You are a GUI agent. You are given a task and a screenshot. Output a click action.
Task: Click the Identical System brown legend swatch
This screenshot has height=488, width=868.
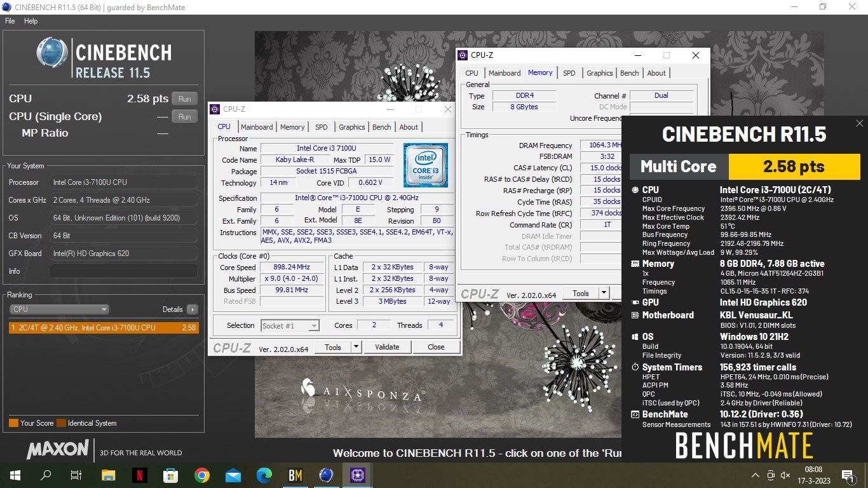[61, 423]
